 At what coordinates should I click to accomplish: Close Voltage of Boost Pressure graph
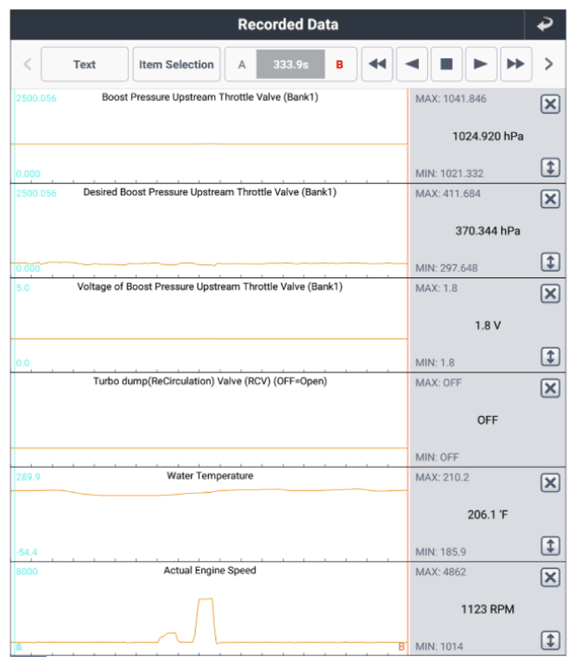tap(550, 293)
